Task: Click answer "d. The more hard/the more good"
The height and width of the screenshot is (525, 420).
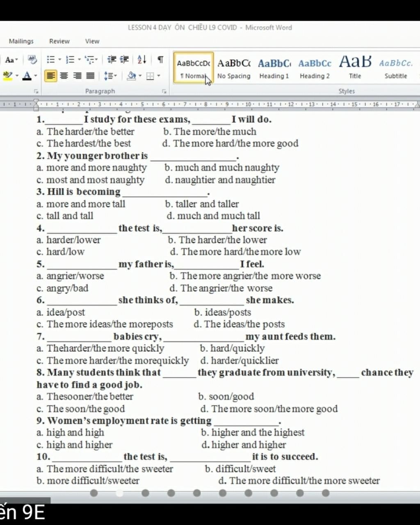Action: pos(230,144)
